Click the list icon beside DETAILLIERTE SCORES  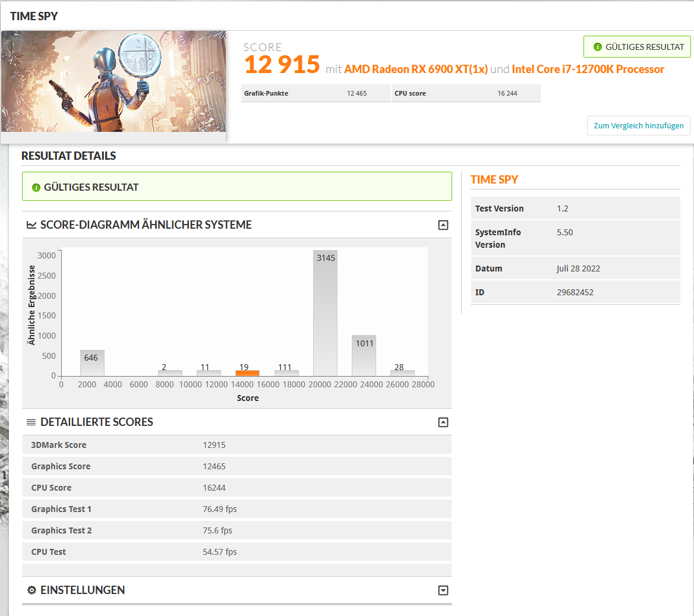pyautogui.click(x=31, y=422)
